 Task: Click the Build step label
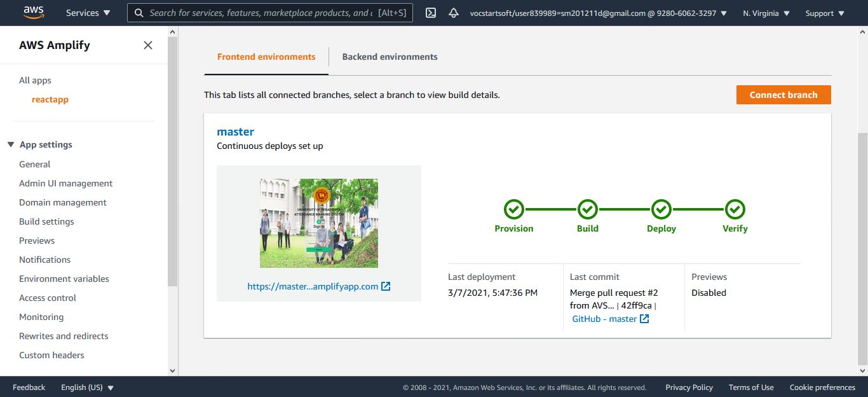[x=588, y=228]
